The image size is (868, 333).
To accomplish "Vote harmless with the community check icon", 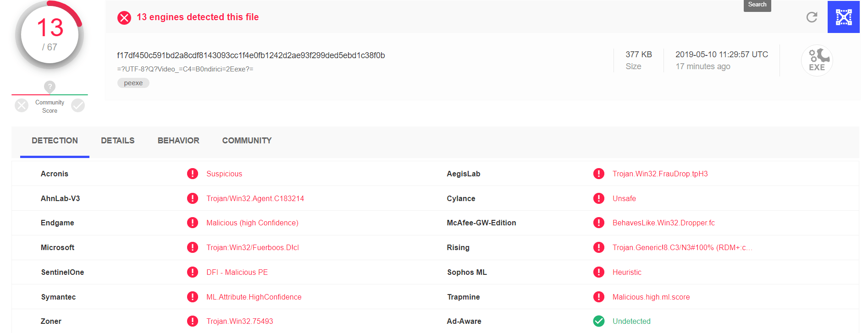I will click(x=78, y=106).
